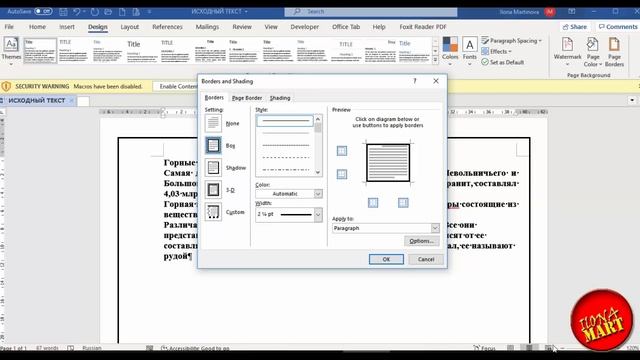Image resolution: width=640 pixels, height=360 pixels.
Task: Switch to the Shading tab
Action: [x=280, y=98]
